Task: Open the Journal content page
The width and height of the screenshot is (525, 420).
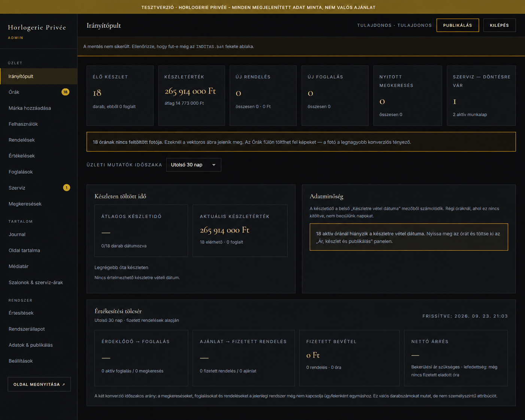Action: pyautogui.click(x=39, y=234)
